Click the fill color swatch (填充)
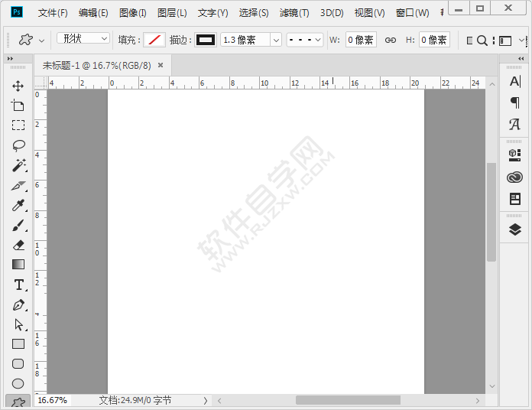532x410 pixels. (x=154, y=40)
